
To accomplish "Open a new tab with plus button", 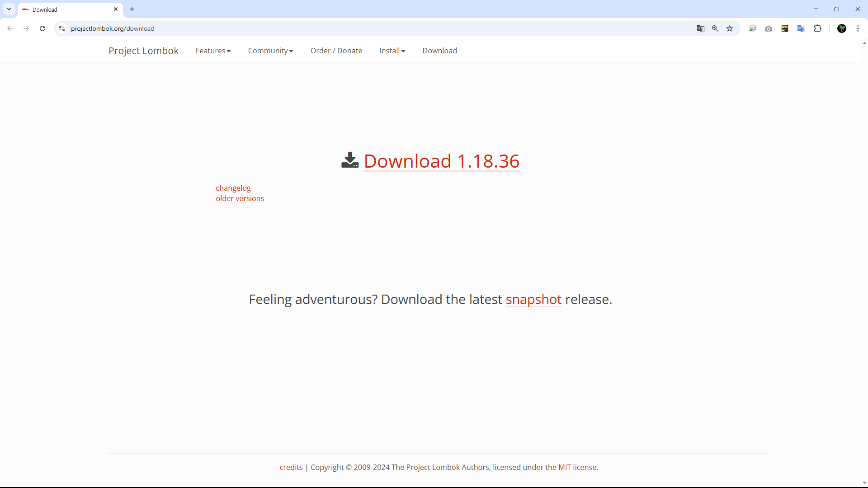I will (132, 9).
